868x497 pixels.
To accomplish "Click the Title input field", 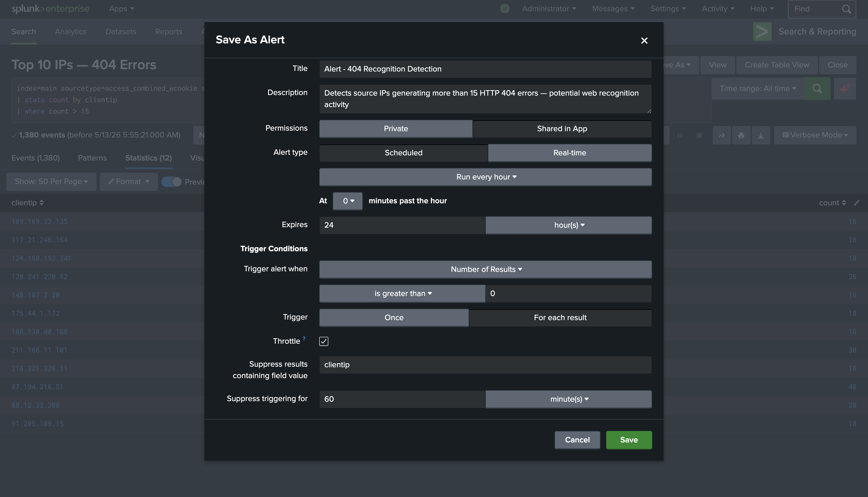I will pyautogui.click(x=485, y=69).
